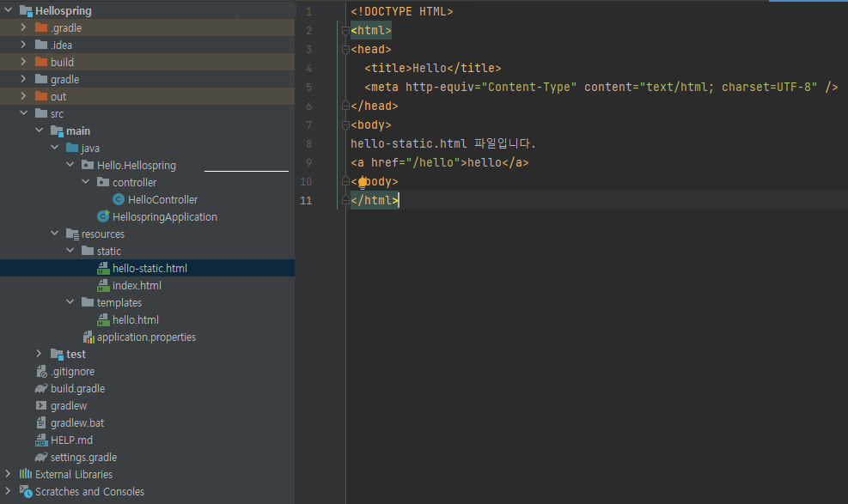Click line number 11 in the gutter
Viewport: 848px width, 504px height.
point(306,201)
